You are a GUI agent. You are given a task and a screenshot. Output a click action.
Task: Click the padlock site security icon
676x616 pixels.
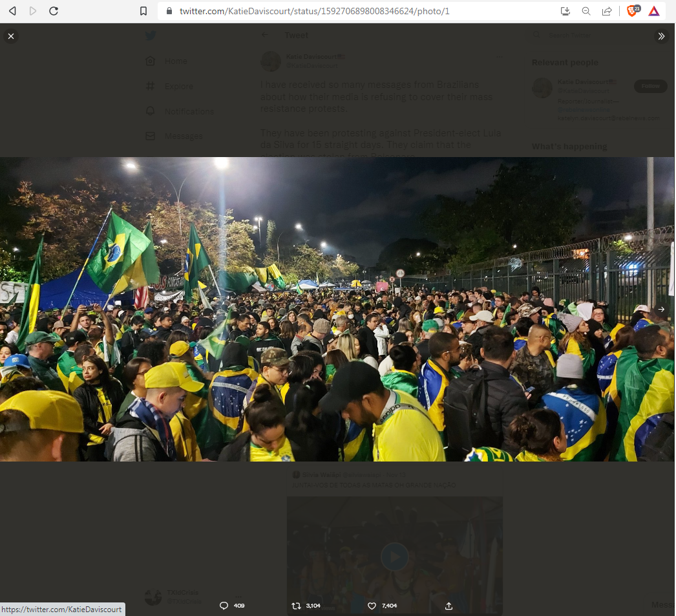[169, 11]
